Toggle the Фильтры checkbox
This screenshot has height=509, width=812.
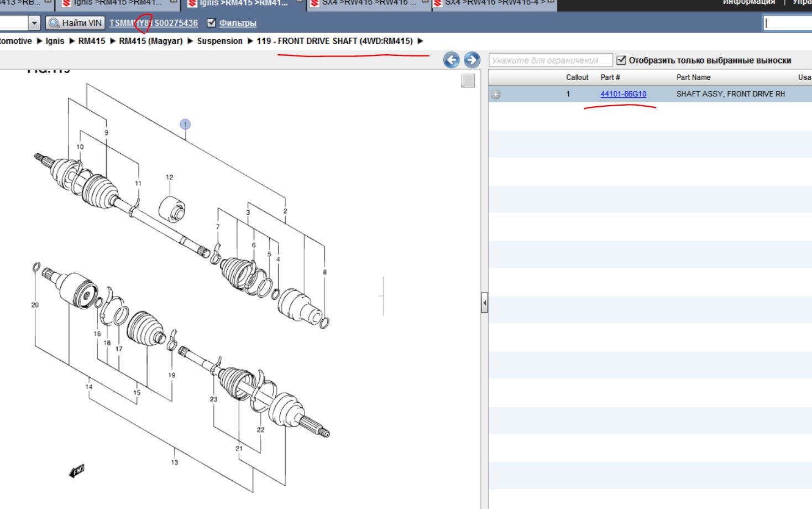click(211, 23)
